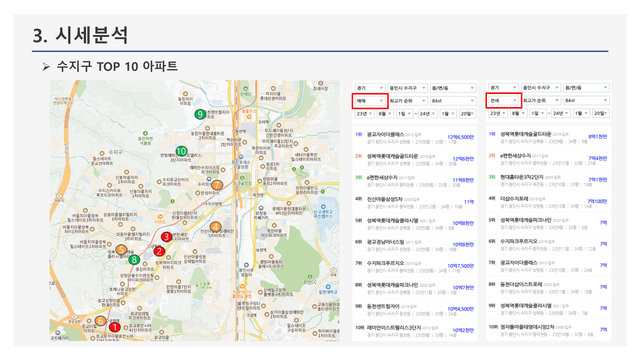Open the 1월 end month dropdown in 전세 panel
Viewport: 640px width, 360px height.
pos(581,113)
